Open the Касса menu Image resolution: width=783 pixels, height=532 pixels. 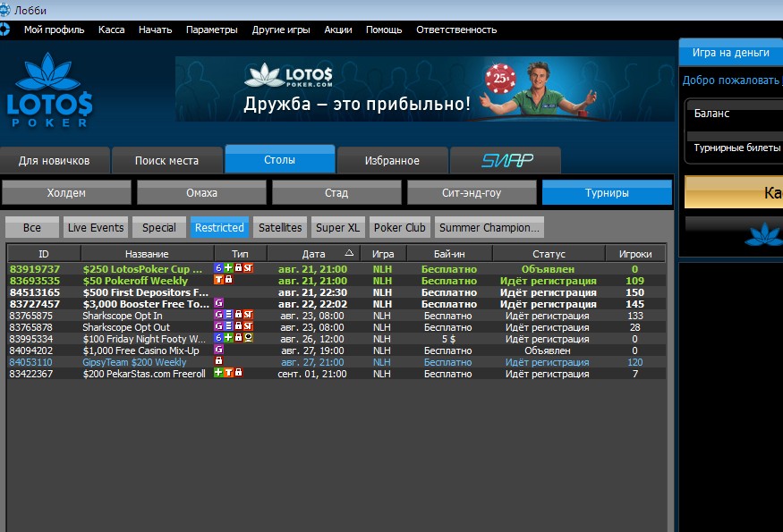point(111,30)
